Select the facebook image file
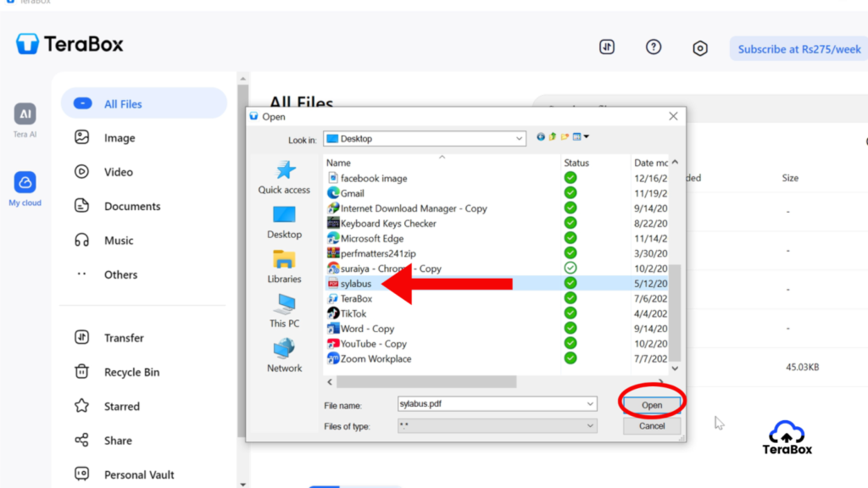868x488 pixels. click(x=367, y=178)
